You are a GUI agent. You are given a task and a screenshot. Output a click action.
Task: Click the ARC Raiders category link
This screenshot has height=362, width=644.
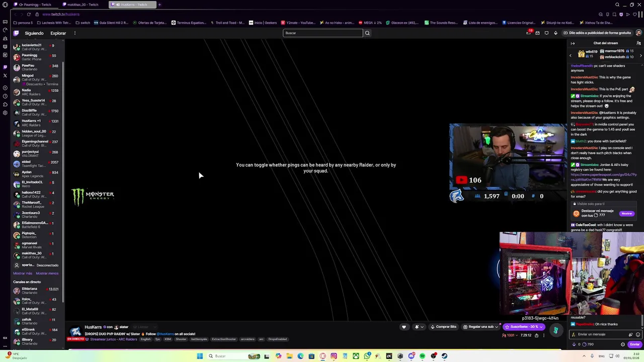127,339
